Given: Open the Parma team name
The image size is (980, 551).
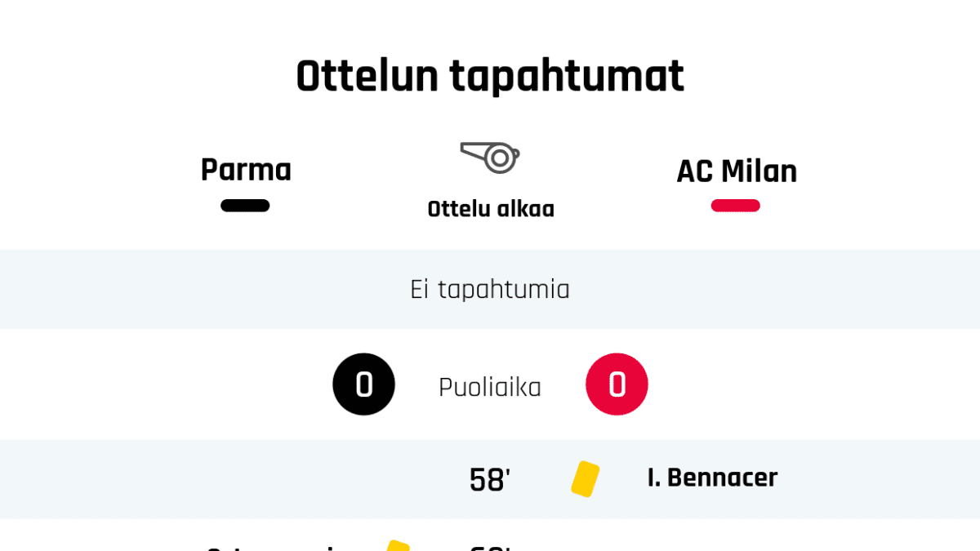Looking at the screenshot, I should tap(246, 170).
